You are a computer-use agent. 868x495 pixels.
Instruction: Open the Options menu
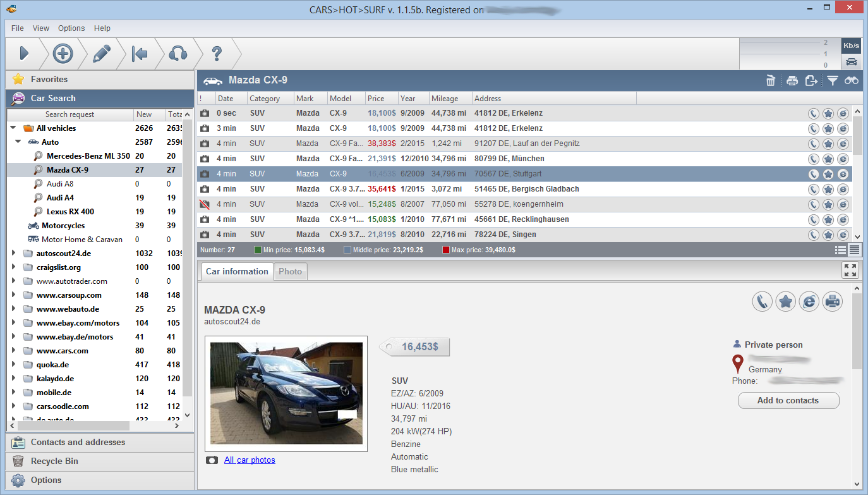pos(71,28)
